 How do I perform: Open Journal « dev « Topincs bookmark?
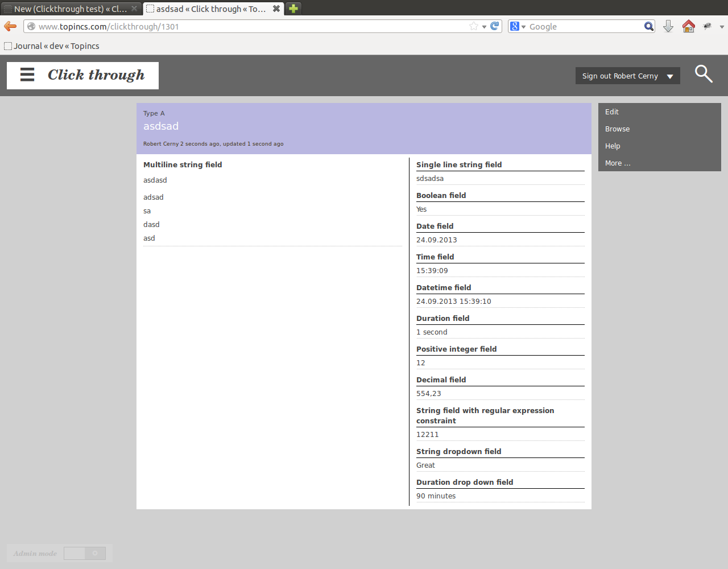click(52, 46)
